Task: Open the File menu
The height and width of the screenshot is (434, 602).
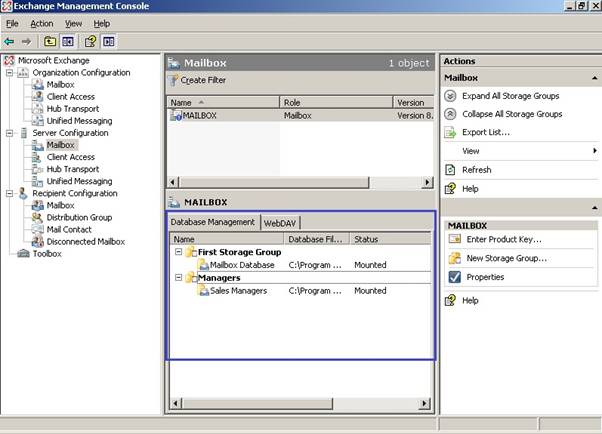Action: pos(12,23)
